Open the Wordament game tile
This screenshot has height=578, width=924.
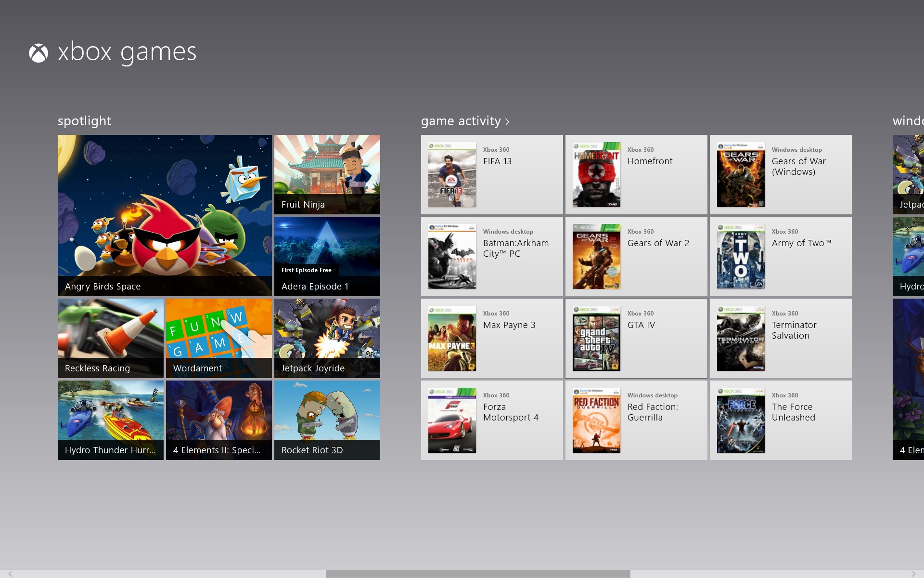(219, 338)
